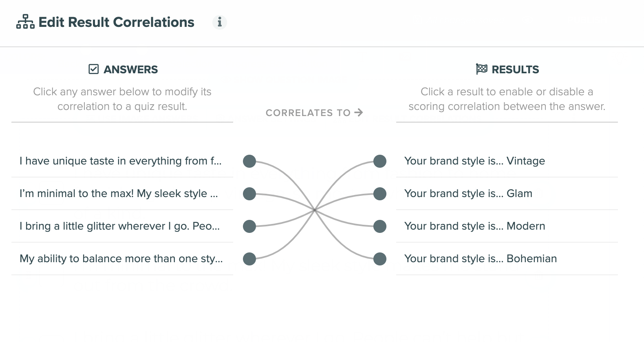644x342 pixels.
Task: Select the "I'm minimal to the max" answer
Action: click(x=119, y=194)
